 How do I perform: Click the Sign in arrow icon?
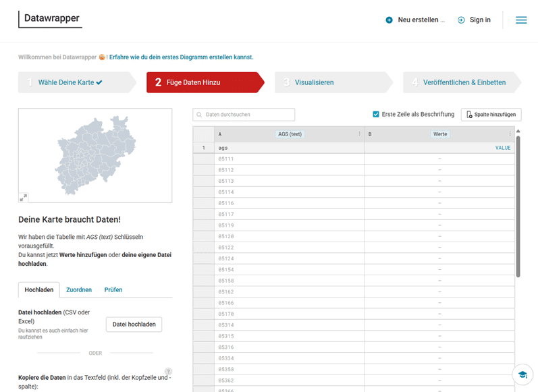tap(462, 20)
